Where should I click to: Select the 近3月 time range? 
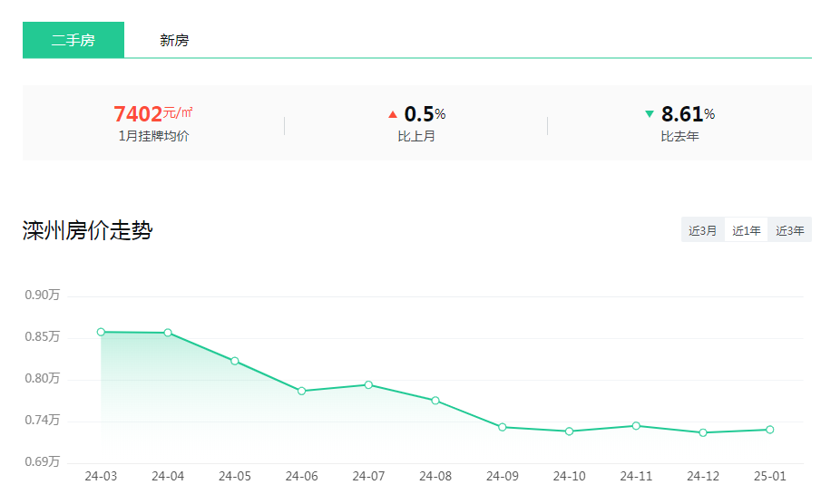click(x=702, y=230)
